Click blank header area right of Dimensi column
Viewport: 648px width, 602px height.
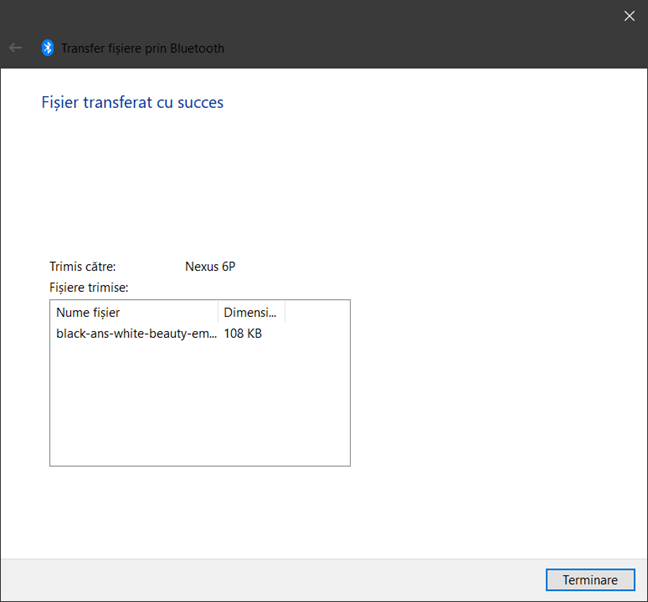[x=317, y=313]
